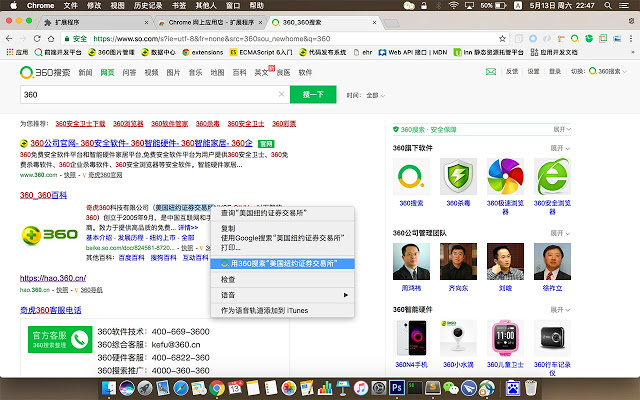Viewport: 640px width, 400px height.
Task: Select 使用Google搜索 context menu item
Action: coord(282,238)
